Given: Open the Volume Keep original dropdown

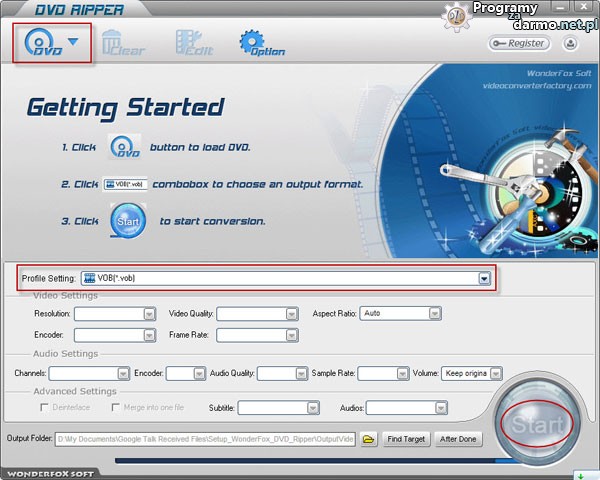Looking at the screenshot, I should coord(494,373).
